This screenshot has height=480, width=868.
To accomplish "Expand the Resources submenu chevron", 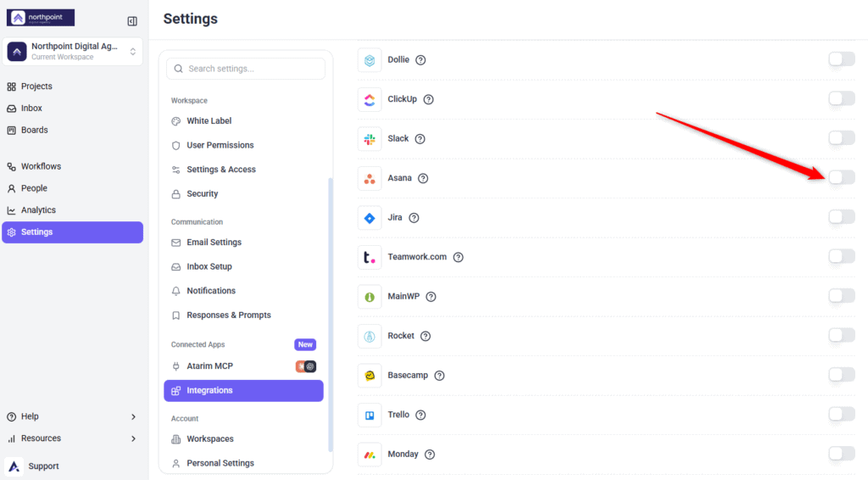I will pos(133,438).
